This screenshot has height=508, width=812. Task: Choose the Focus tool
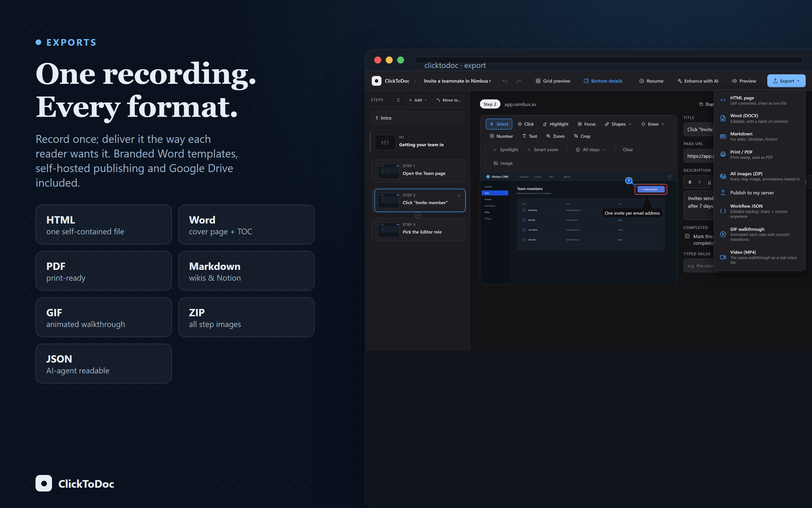pyautogui.click(x=586, y=124)
